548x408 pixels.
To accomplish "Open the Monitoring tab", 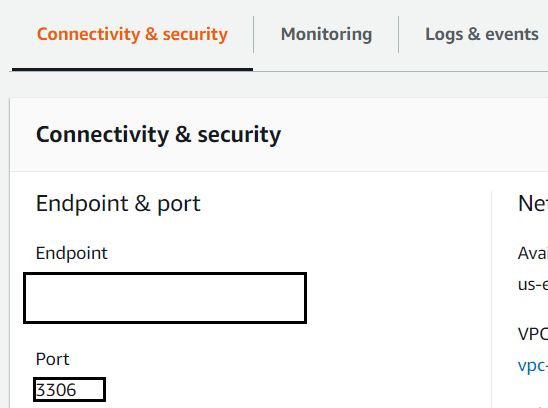I will (326, 35).
